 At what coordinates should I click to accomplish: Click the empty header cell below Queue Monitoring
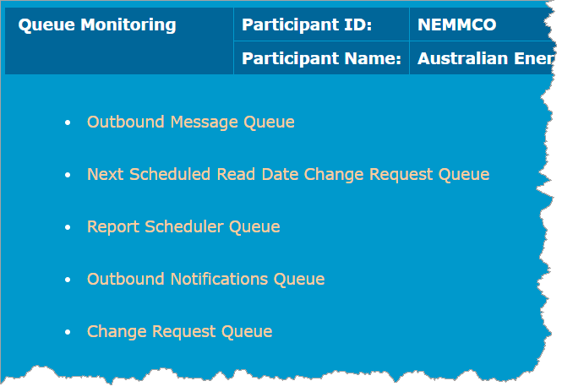[118, 59]
